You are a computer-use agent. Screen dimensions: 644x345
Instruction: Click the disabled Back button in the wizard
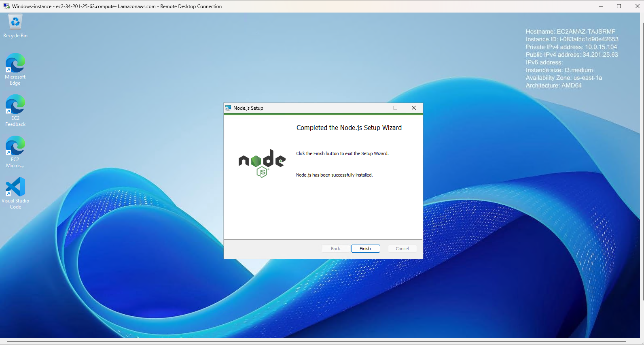[335, 249]
